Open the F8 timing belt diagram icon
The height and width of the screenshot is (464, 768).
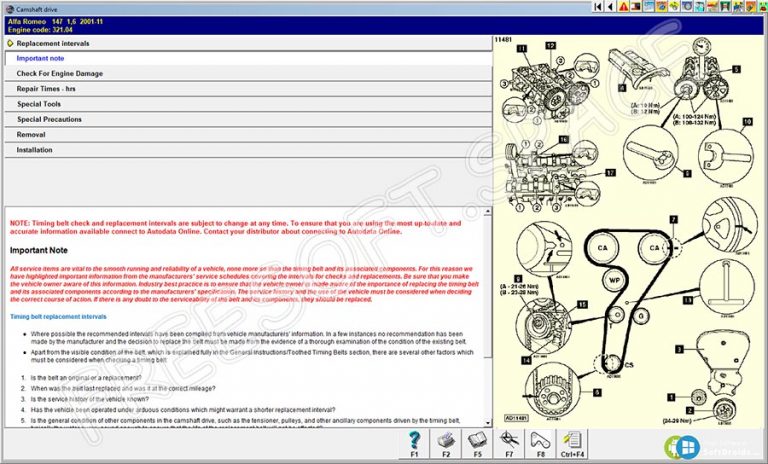pyautogui.click(x=540, y=444)
